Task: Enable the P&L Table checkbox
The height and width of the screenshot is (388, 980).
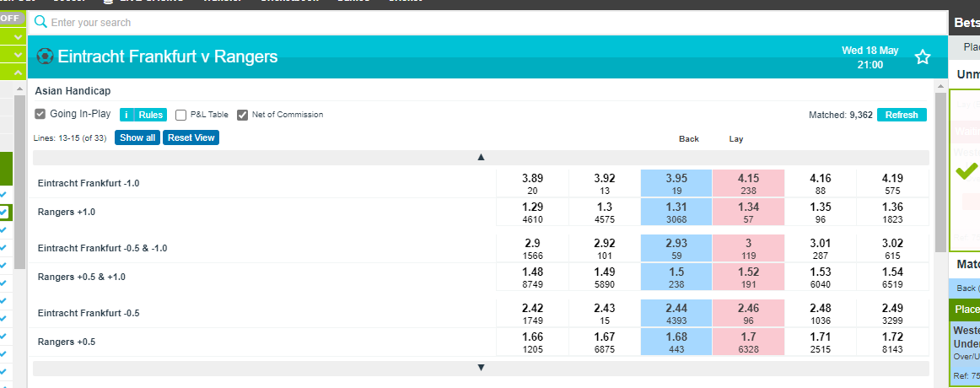Action: [181, 115]
